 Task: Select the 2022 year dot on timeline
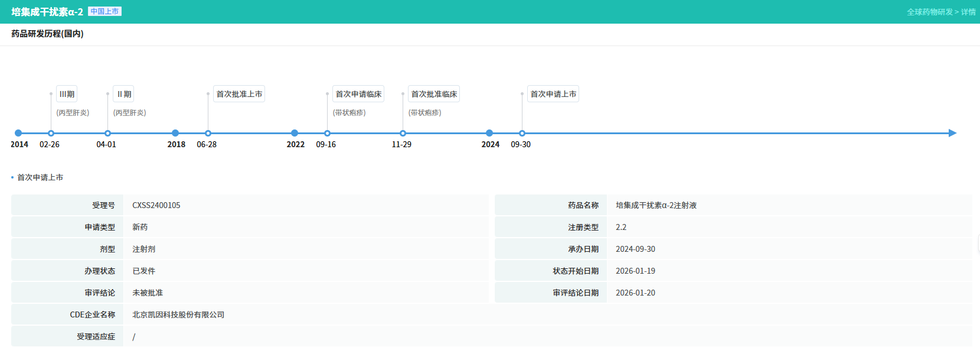[295, 133]
